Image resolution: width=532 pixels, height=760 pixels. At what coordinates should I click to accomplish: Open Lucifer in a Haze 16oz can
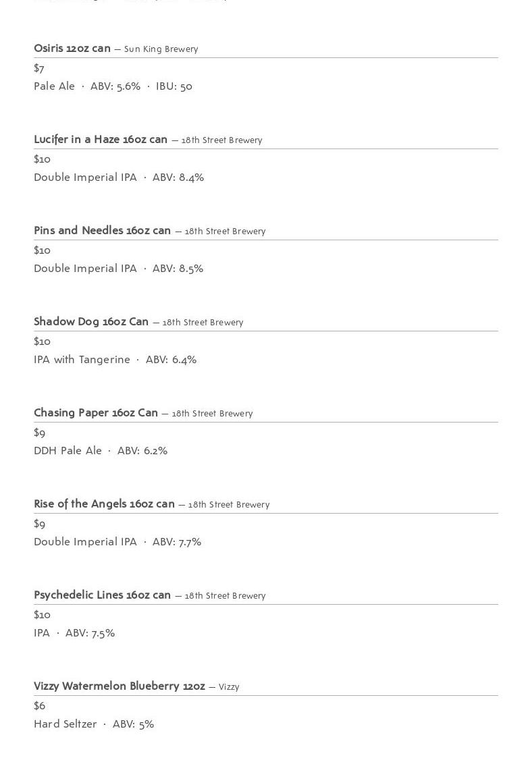(x=101, y=139)
